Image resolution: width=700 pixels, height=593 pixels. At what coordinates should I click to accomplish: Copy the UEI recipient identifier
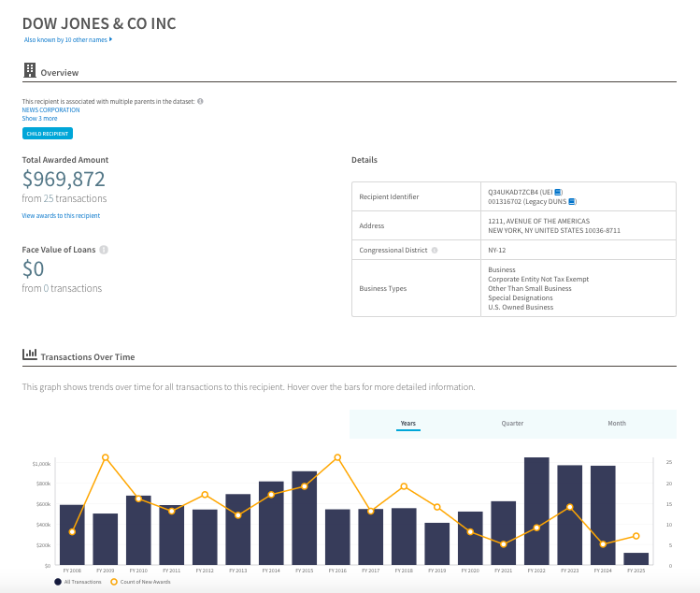[558, 191]
